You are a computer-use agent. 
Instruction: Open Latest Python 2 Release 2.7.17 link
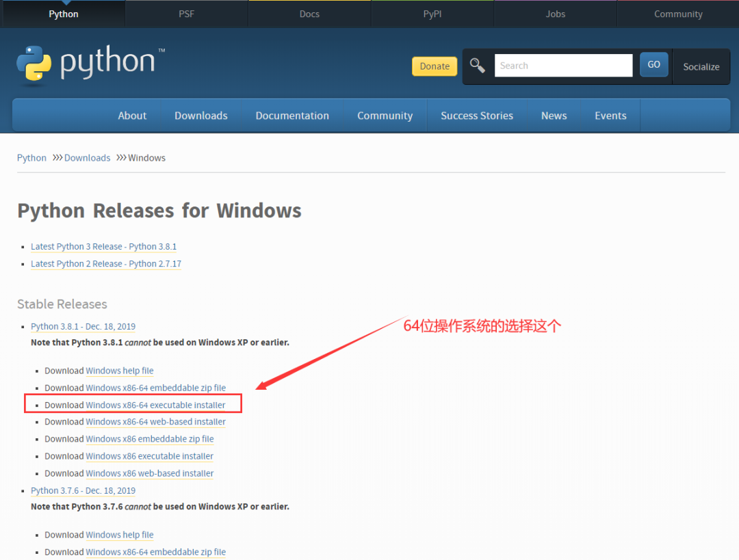(x=106, y=264)
